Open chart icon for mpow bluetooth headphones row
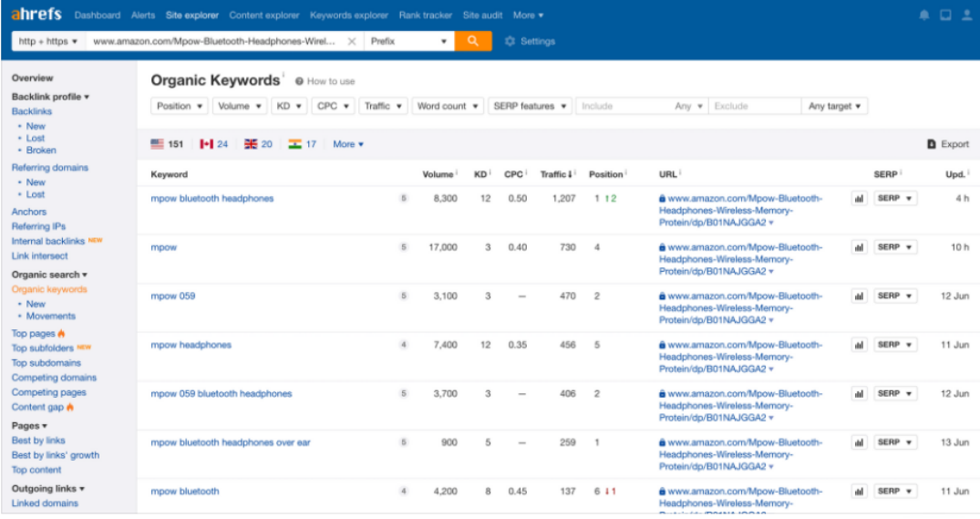 (x=860, y=198)
